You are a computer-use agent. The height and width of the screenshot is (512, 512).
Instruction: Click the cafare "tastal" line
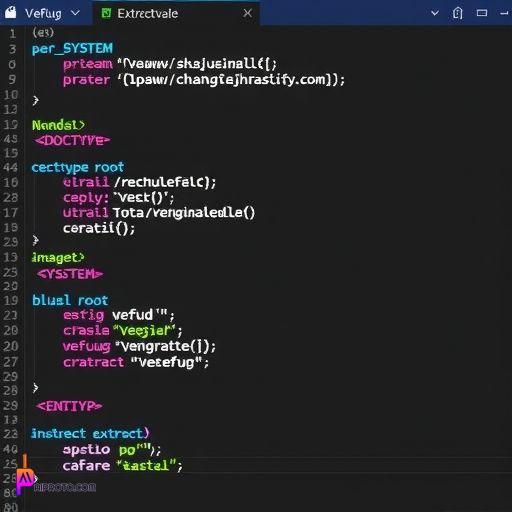[123, 465]
